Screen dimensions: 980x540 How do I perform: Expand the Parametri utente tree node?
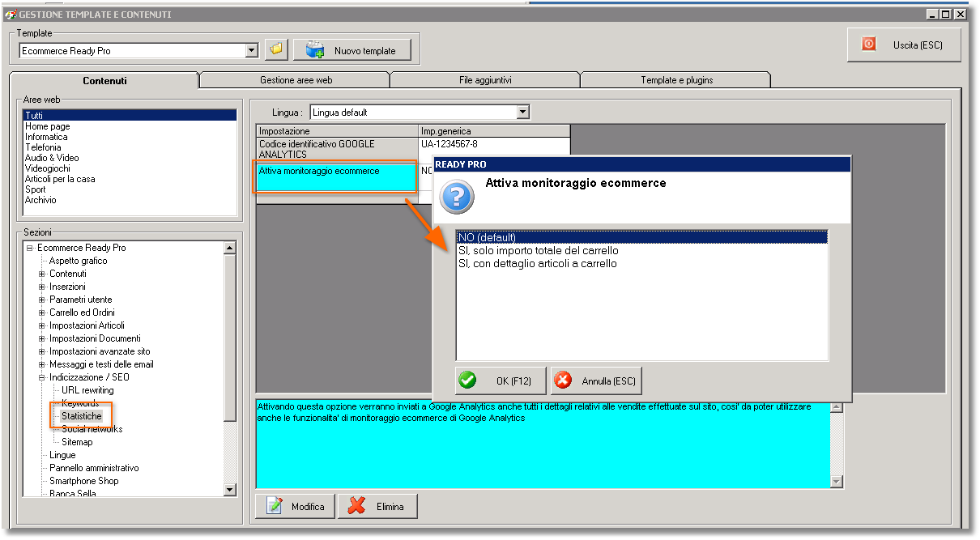[x=42, y=300]
